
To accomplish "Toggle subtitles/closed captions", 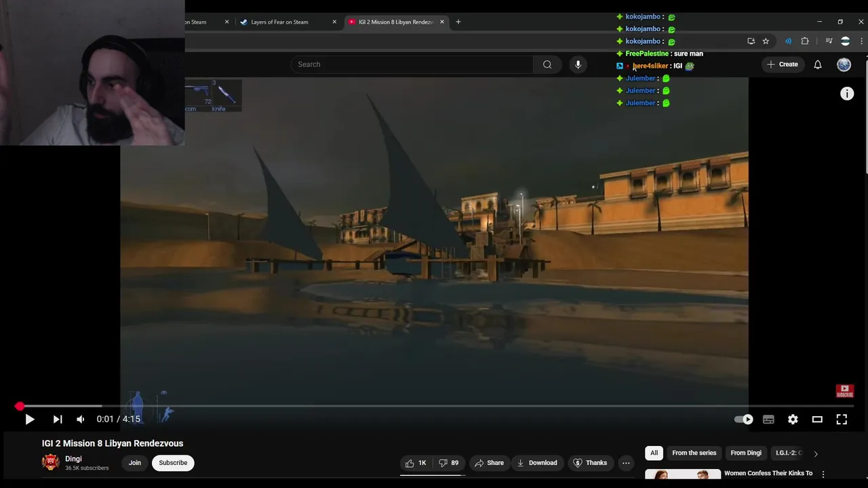I will click(x=768, y=420).
